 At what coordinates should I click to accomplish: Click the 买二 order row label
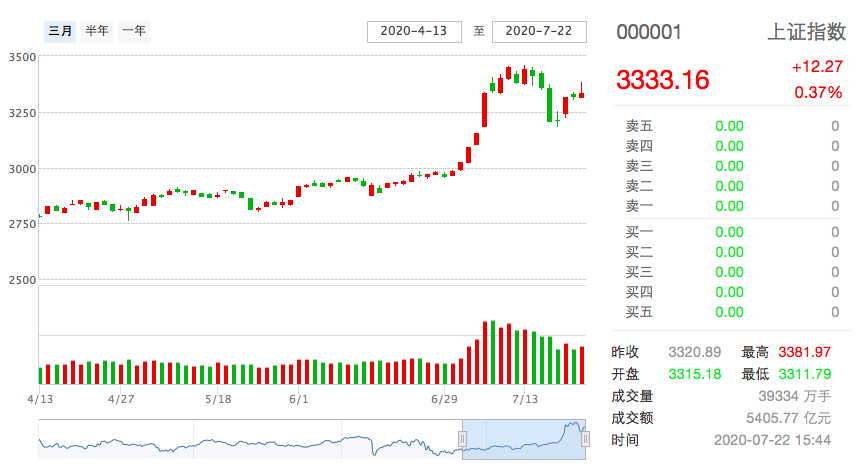coord(639,252)
